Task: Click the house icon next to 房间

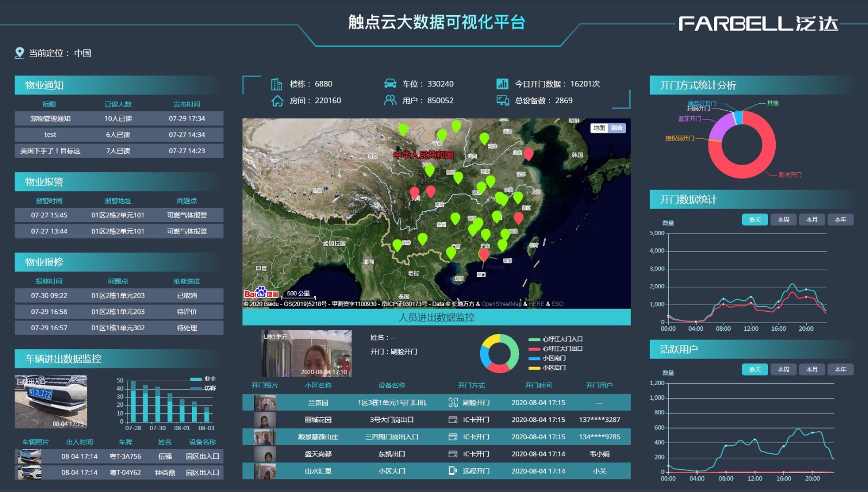Action: (277, 100)
